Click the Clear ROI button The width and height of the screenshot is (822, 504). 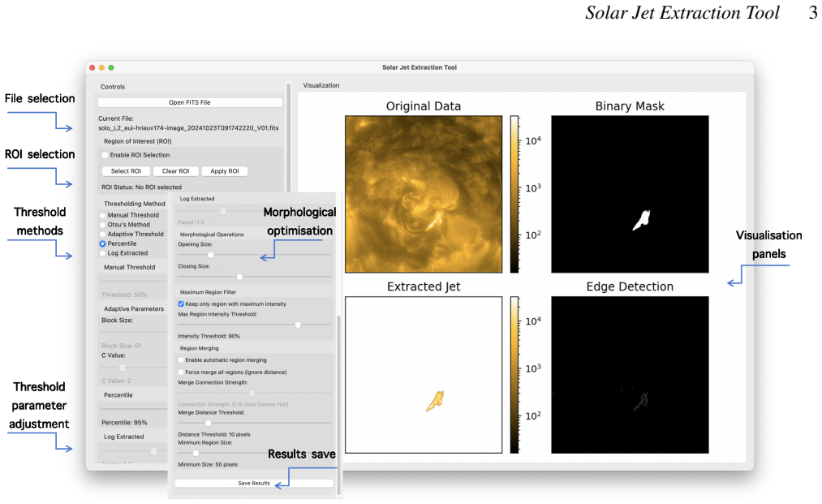[175, 171]
